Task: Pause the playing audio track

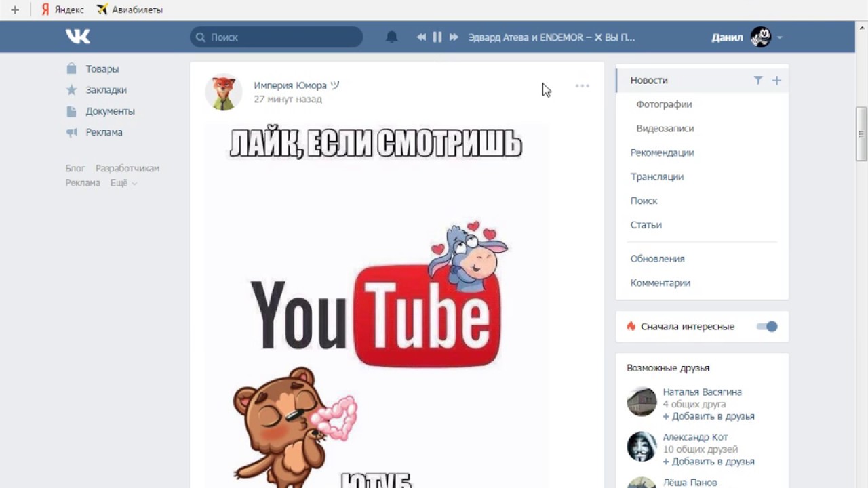Action: coord(437,37)
